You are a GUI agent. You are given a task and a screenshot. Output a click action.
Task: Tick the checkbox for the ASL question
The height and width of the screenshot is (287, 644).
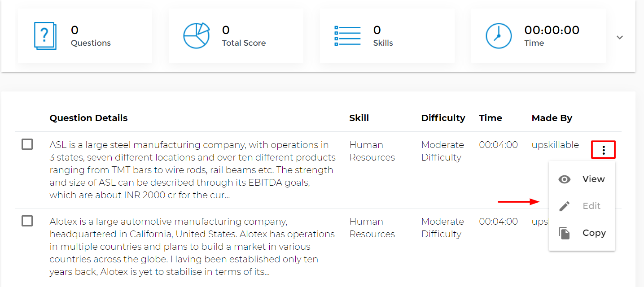[27, 144]
